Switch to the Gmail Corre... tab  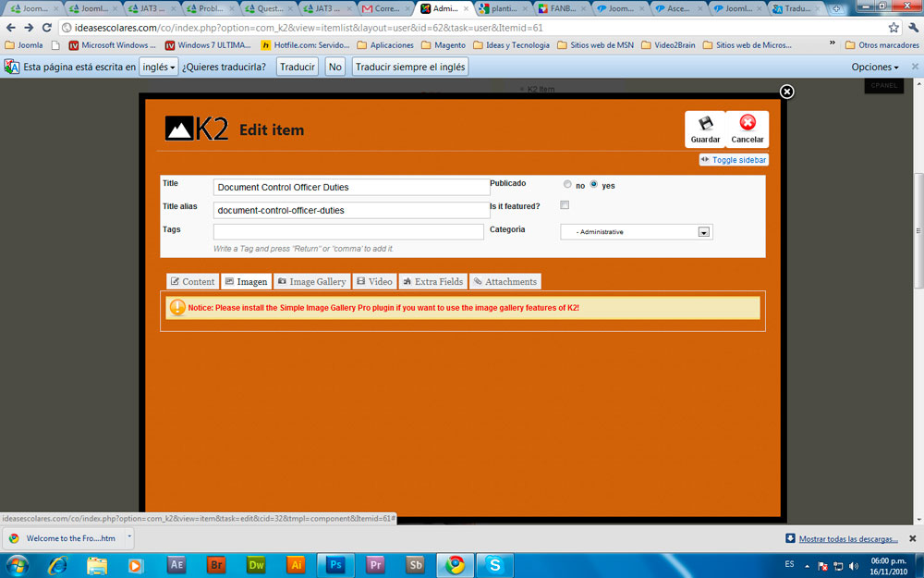pos(384,9)
